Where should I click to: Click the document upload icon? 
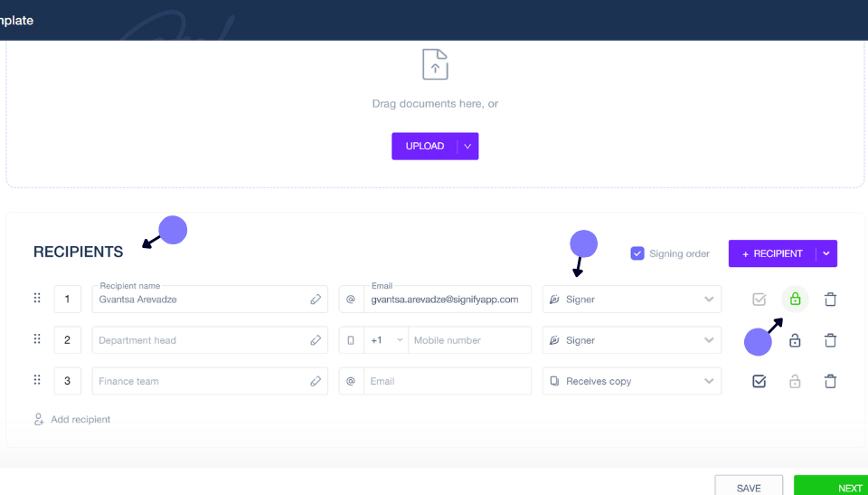(435, 64)
